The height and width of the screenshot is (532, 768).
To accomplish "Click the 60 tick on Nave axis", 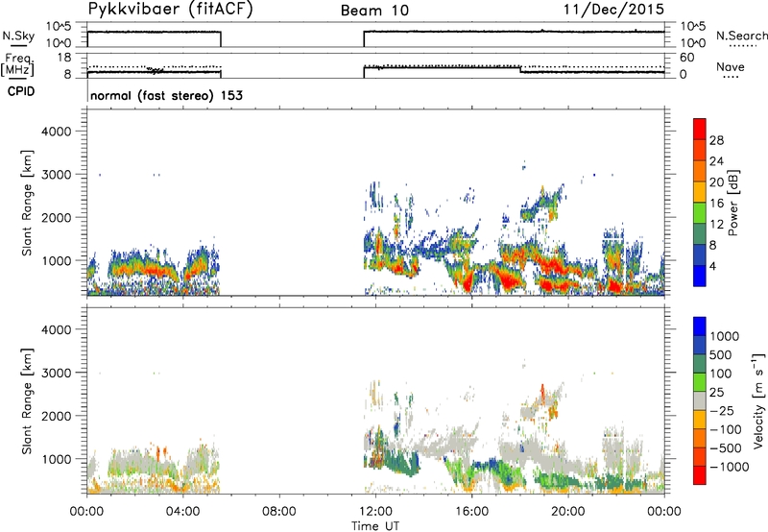I will 686,58.
